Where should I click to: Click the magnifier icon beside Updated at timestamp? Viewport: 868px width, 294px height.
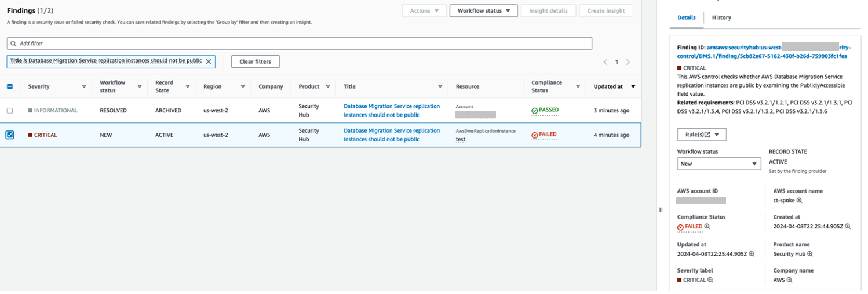752,254
